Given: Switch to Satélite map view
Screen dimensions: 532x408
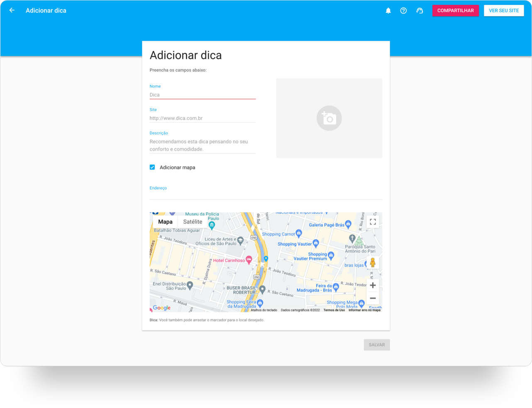Looking at the screenshot, I should pyautogui.click(x=193, y=222).
